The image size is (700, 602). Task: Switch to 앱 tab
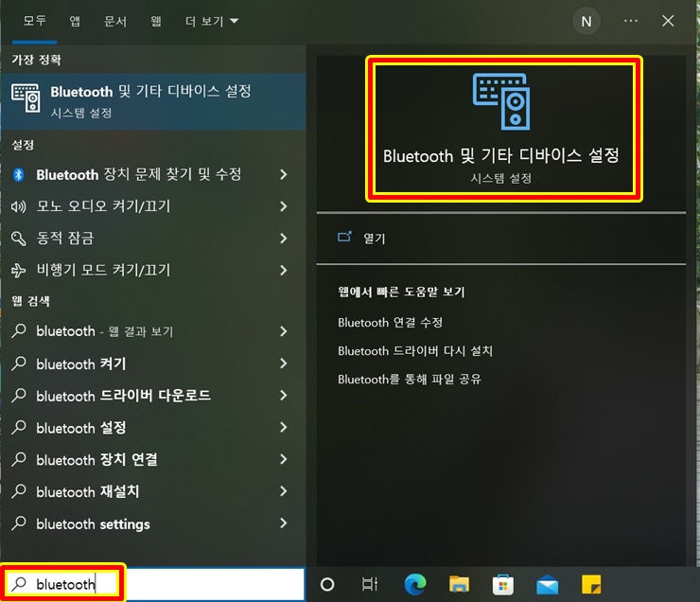(75, 21)
